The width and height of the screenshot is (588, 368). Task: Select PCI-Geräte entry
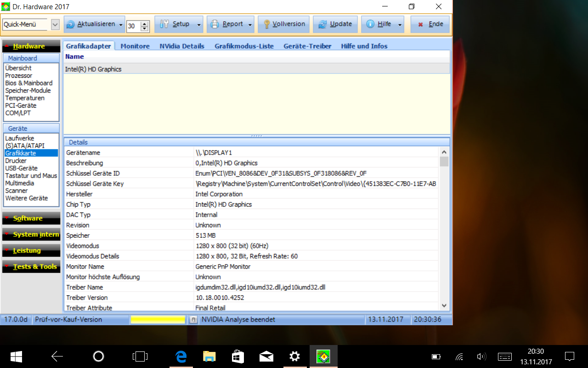(21, 105)
